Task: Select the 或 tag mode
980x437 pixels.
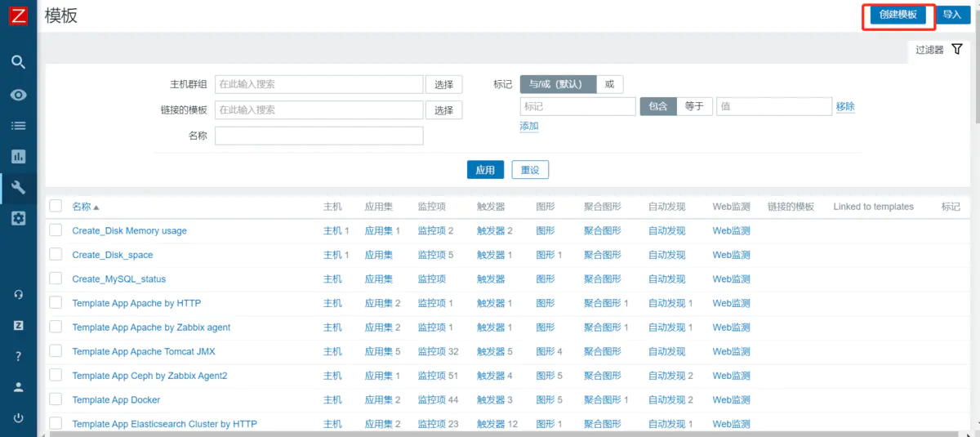Action: (609, 84)
